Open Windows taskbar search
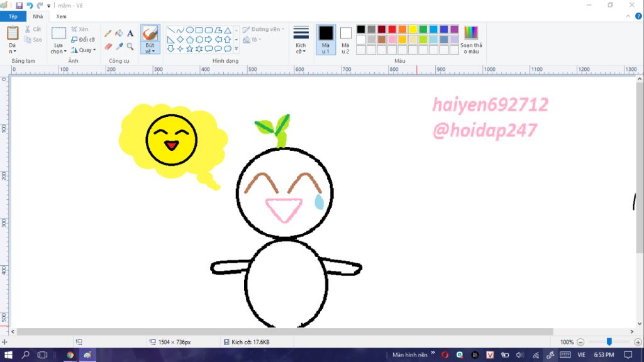 pos(25,355)
